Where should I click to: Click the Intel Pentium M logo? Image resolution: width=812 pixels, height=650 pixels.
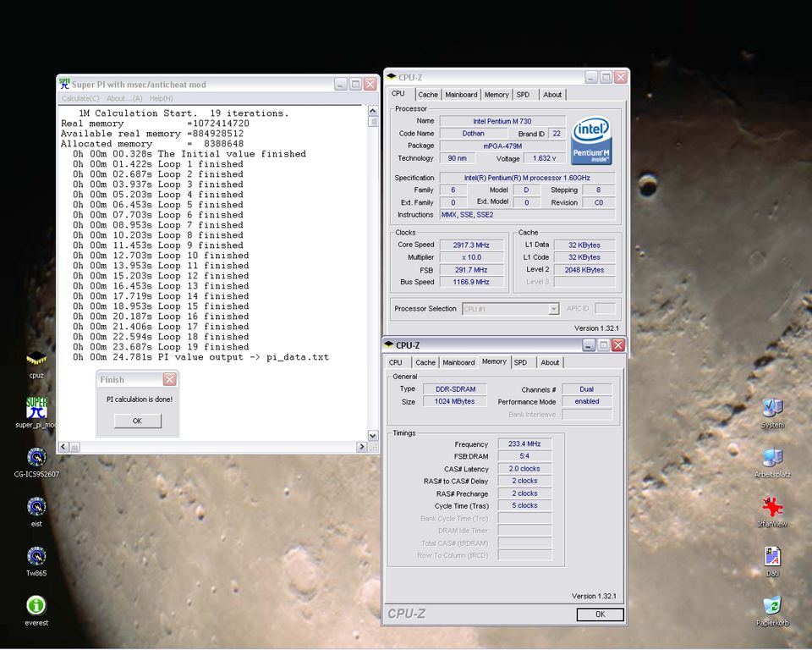[591, 140]
